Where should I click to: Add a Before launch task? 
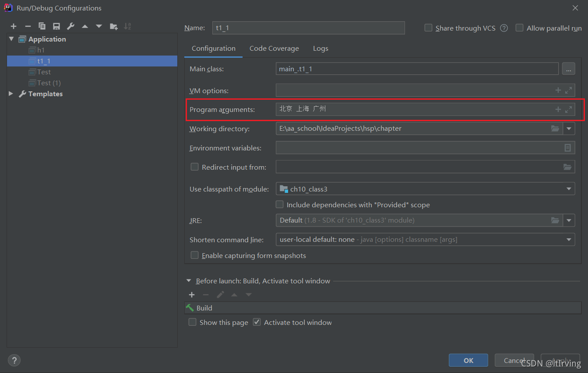(x=191, y=295)
